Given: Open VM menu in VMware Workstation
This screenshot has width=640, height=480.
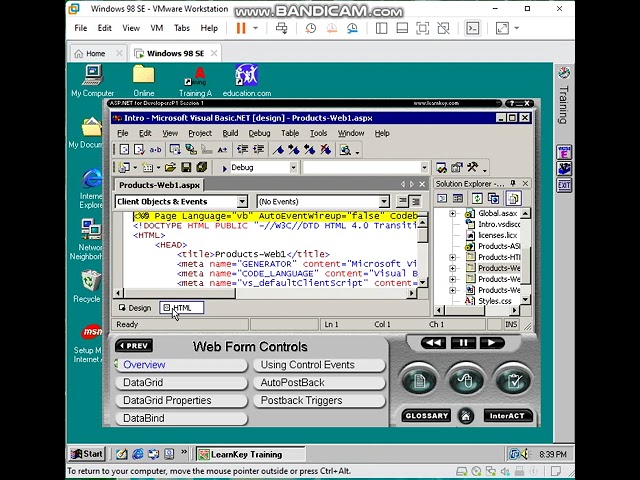Looking at the screenshot, I should click(157, 28).
